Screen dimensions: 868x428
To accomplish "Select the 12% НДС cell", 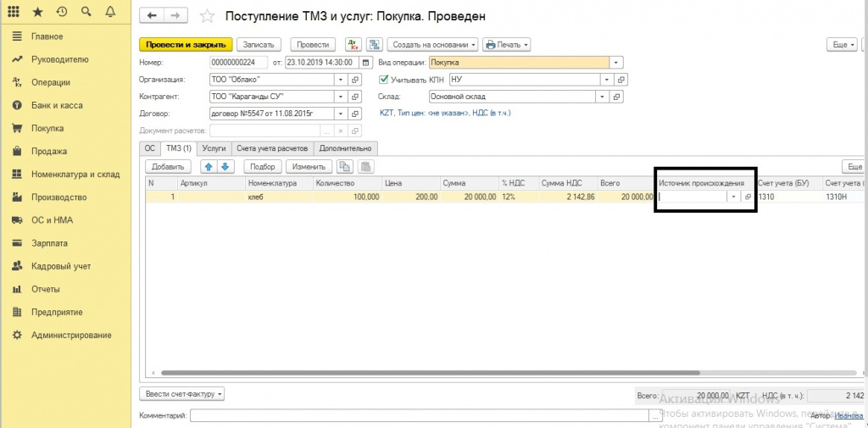I will [518, 197].
